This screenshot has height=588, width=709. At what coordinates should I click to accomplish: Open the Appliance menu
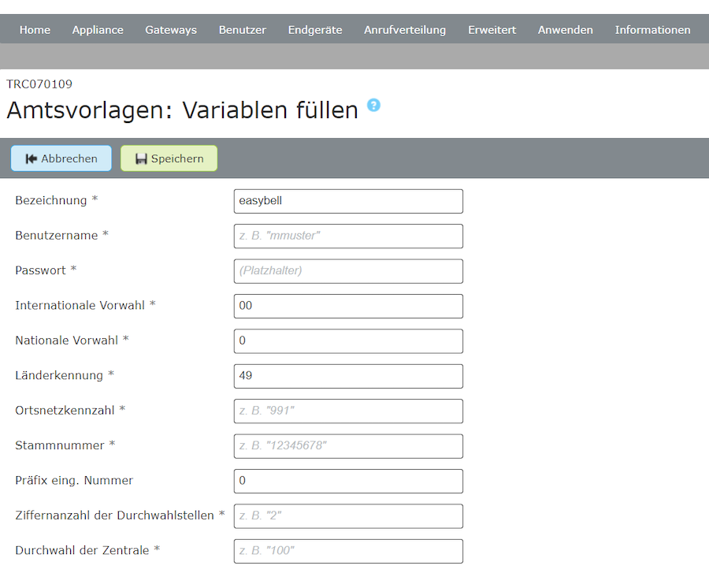98,30
